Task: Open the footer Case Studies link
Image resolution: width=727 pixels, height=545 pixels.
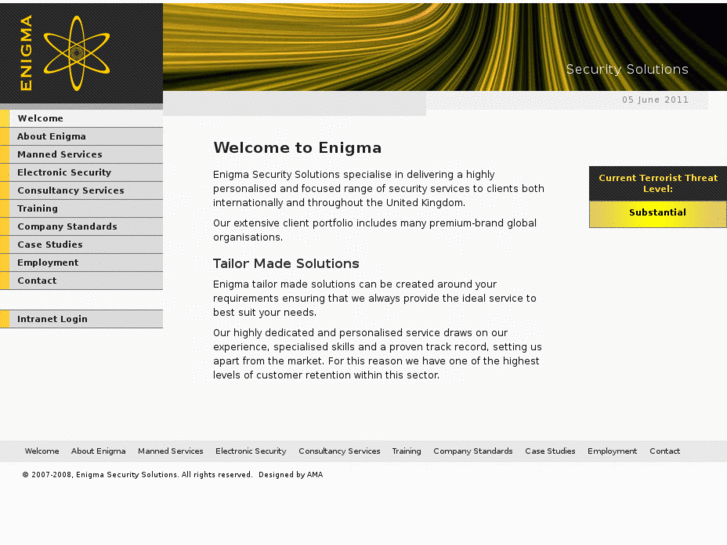Action: pos(550,451)
